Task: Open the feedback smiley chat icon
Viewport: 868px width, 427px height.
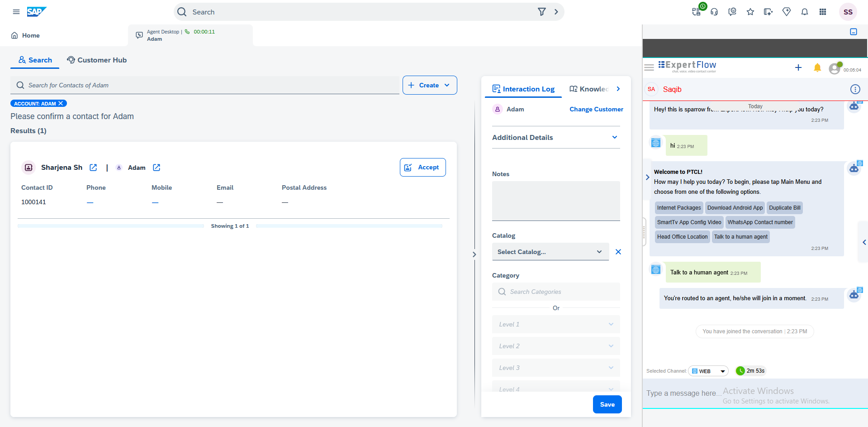Action: (732, 12)
